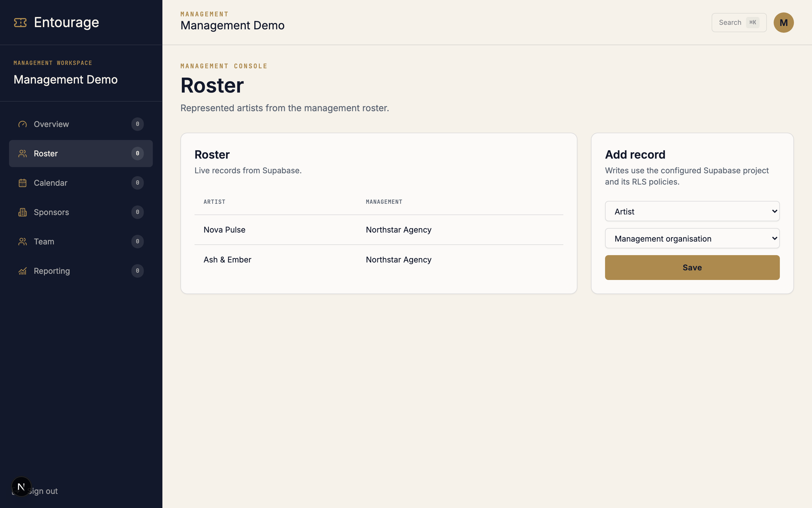Open the Team page

[81, 242]
